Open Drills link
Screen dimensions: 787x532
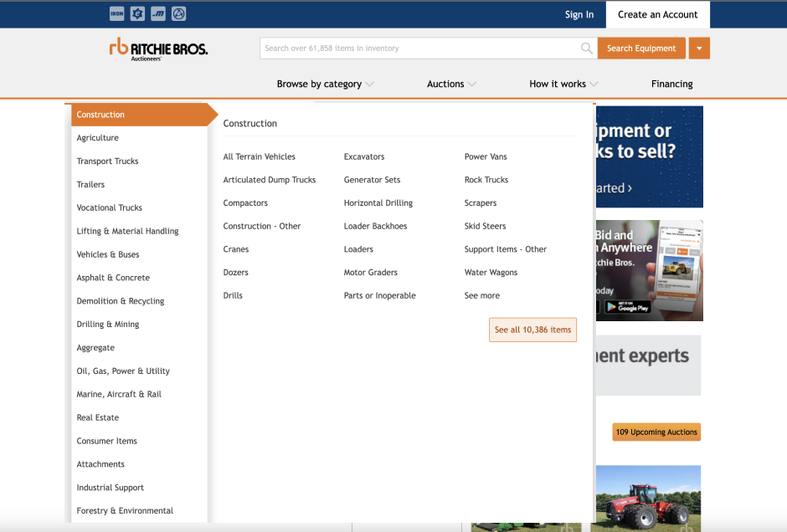[x=233, y=295]
